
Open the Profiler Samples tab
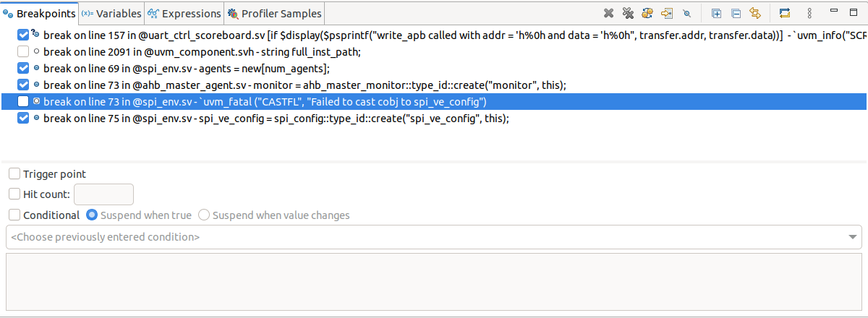pos(275,14)
